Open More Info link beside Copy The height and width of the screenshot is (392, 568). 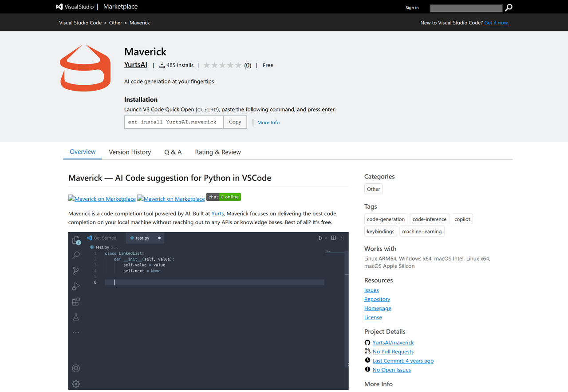(x=268, y=123)
